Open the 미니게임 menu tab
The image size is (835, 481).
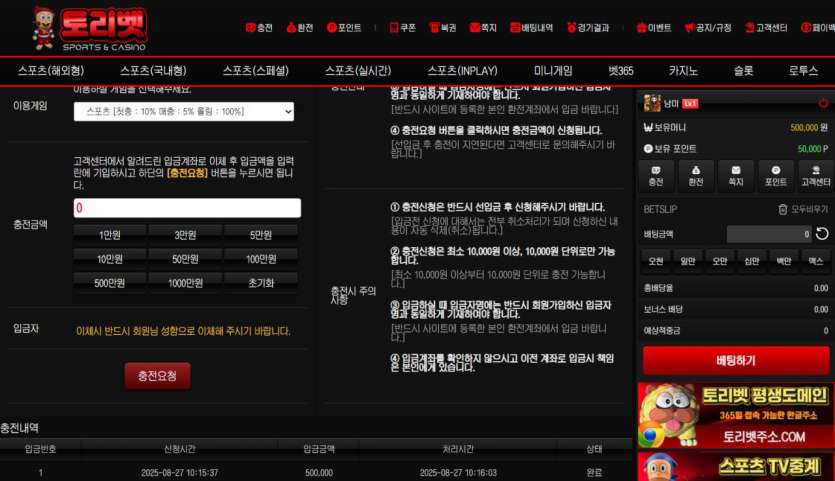(553, 71)
